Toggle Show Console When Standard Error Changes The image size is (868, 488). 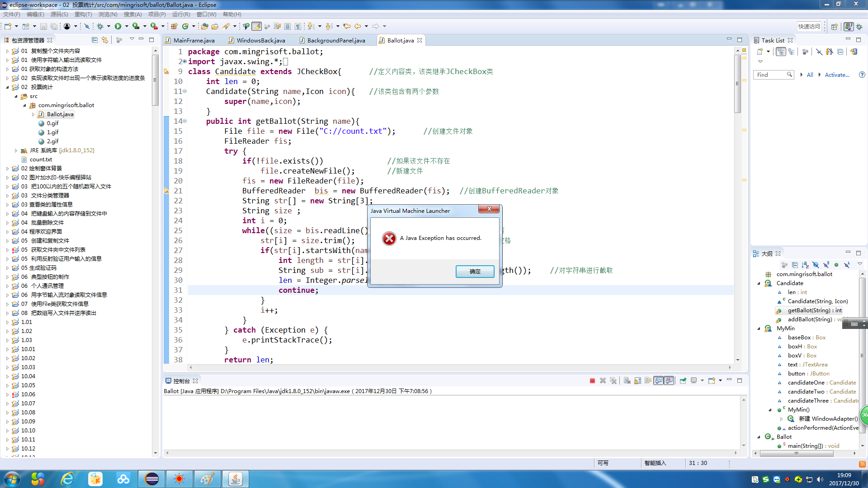[x=669, y=380]
